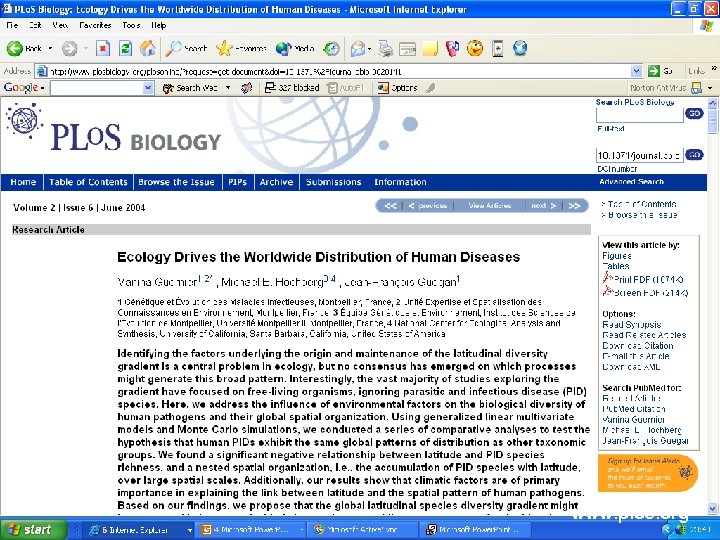Viewport: 720px width, 540px height.
Task: Click the blue round globe icon at toolbar end
Action: coord(520,48)
